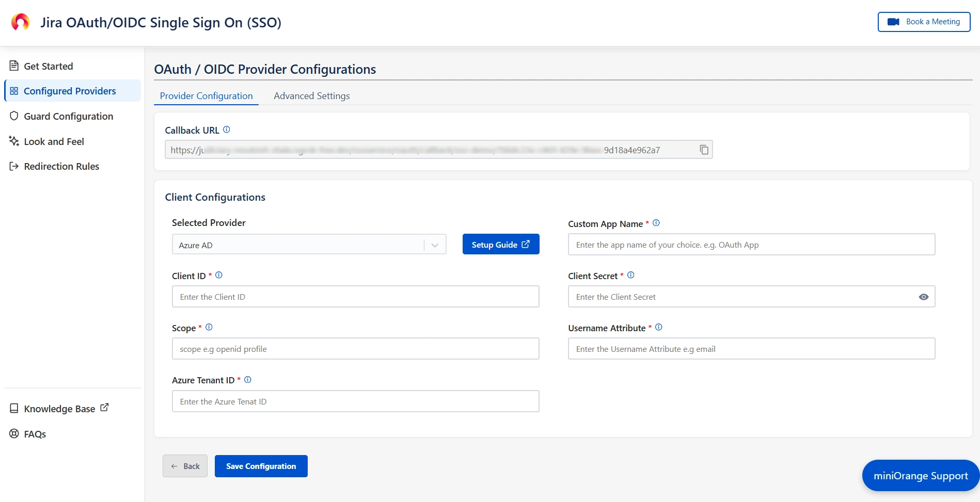Image resolution: width=980 pixels, height=502 pixels.
Task: Click the 'Jira OAuth/OIDC Single Sign On (SSO)' title
Action: (x=161, y=23)
